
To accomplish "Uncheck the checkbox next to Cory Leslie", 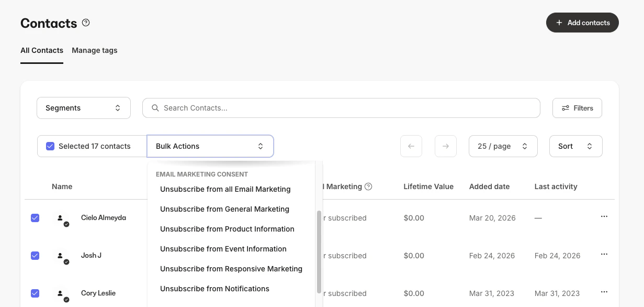I will [x=35, y=293].
